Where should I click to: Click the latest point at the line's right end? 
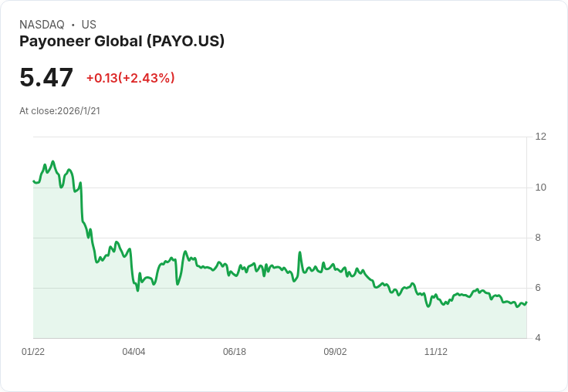526,302
